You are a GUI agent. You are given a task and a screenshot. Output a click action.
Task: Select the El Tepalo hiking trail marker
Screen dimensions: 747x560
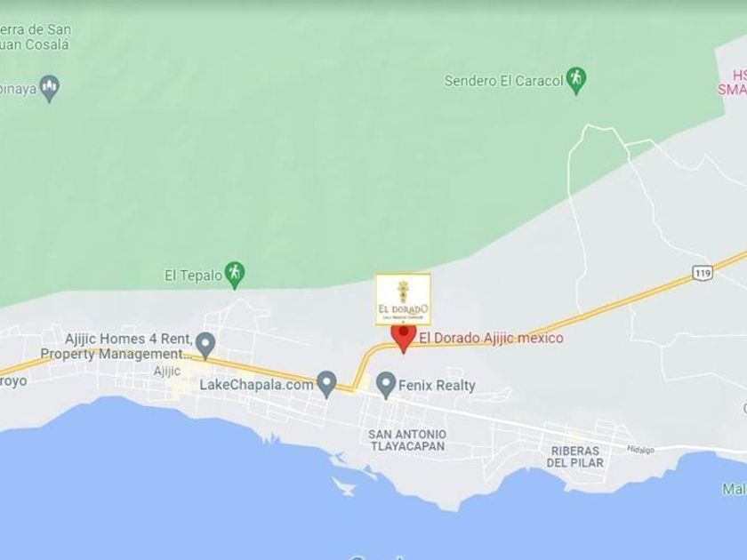pos(235,275)
